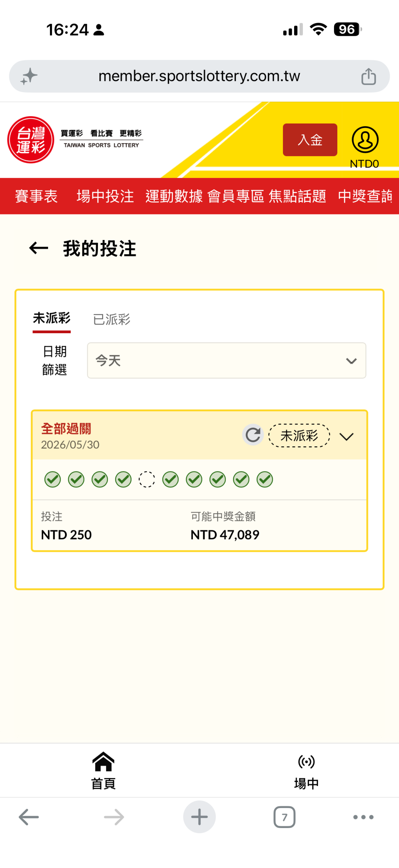Open the browser three-dot more menu
This screenshot has width=399, height=868.
pos(364,817)
